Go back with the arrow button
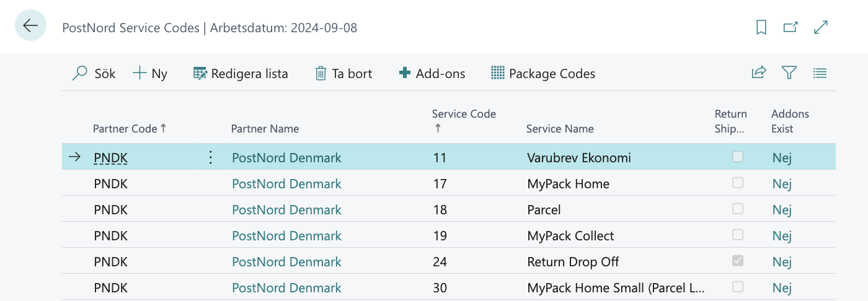 (x=30, y=25)
